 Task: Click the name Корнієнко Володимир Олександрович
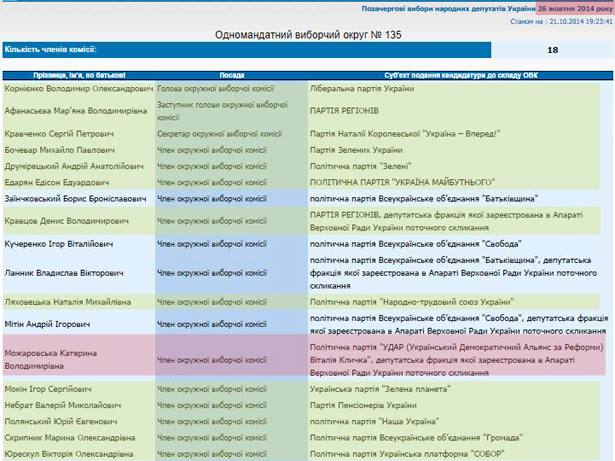(x=79, y=89)
